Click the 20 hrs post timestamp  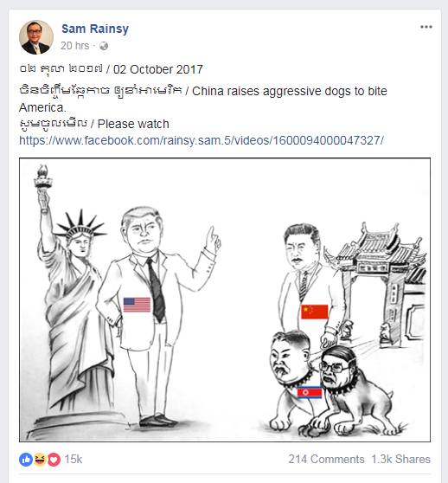(74, 46)
